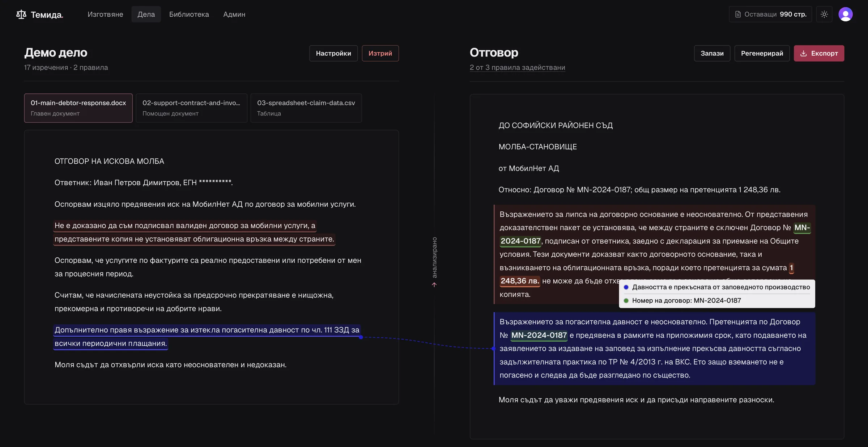The width and height of the screenshot is (868, 447).
Task: Click the Темида scales logo icon
Action: pos(21,14)
